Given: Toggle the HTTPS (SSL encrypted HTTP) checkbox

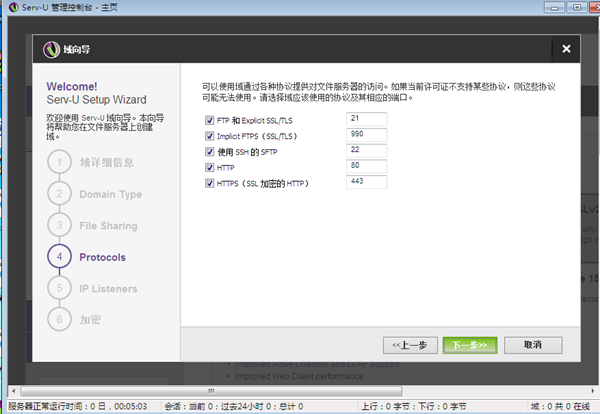Looking at the screenshot, I should point(209,183).
